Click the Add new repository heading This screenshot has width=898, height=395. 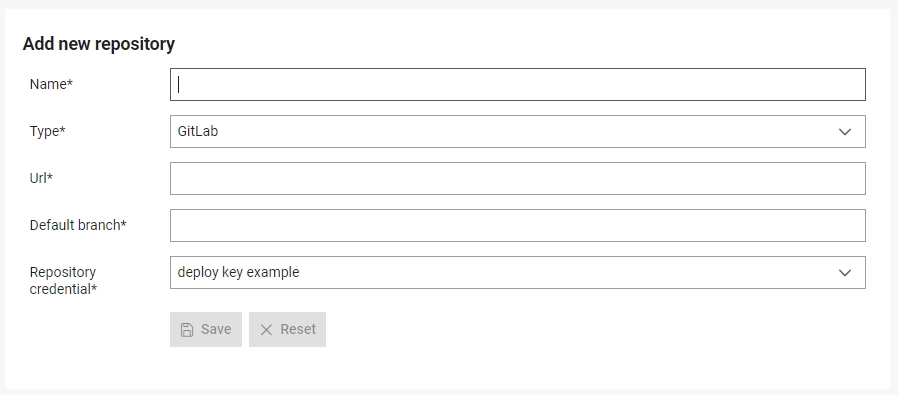click(99, 44)
